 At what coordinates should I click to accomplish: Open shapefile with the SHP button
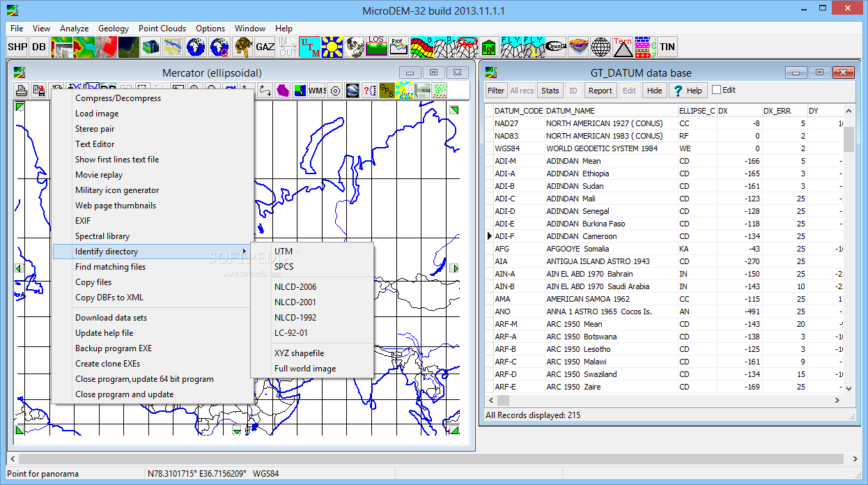pyautogui.click(x=17, y=47)
